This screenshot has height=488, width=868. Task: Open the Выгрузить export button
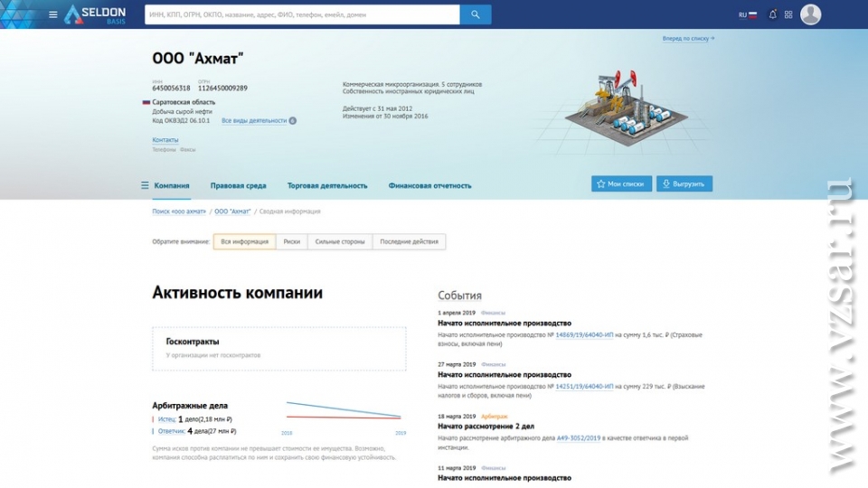click(684, 183)
